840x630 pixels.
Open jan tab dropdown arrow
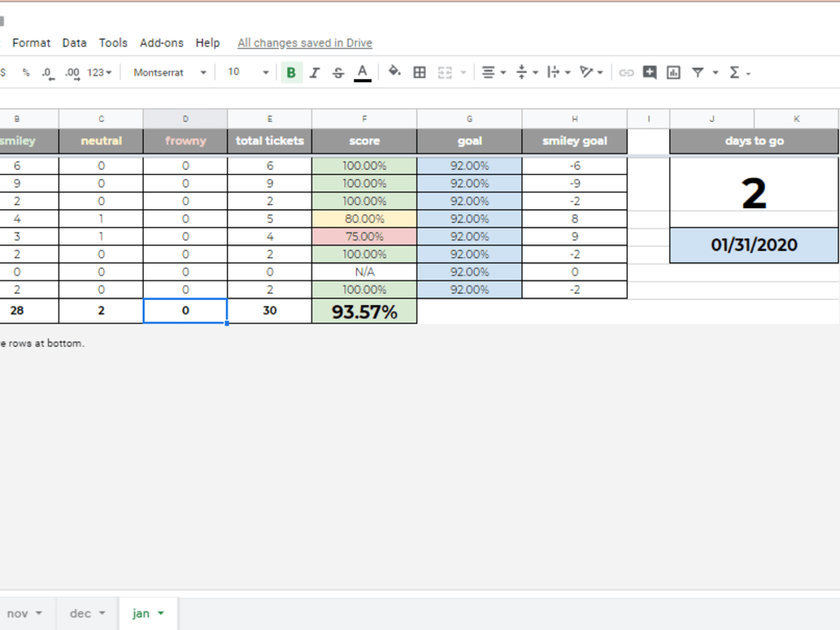[x=160, y=613]
